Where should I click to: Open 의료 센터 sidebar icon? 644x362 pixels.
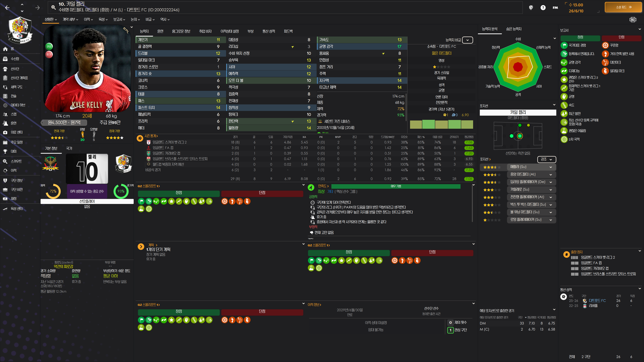(x=5, y=132)
